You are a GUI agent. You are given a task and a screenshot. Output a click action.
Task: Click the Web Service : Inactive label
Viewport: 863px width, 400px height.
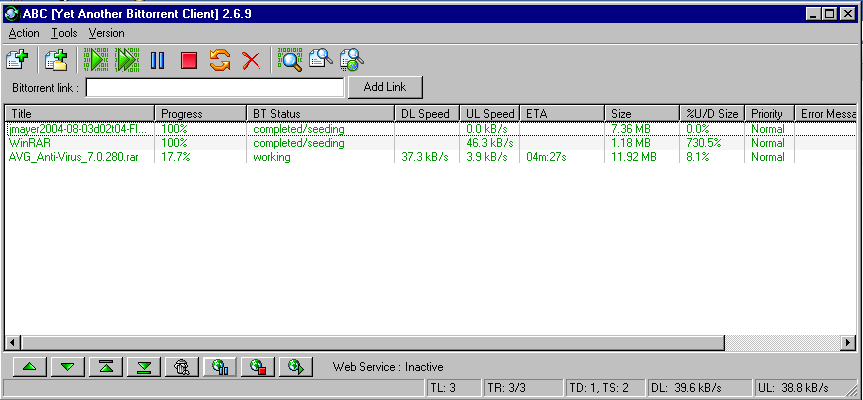click(388, 367)
